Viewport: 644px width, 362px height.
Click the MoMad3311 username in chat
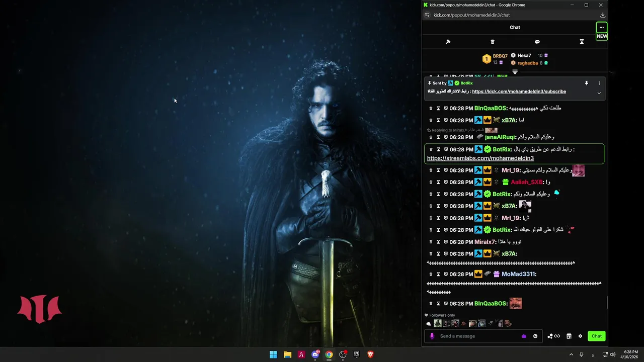click(519, 274)
